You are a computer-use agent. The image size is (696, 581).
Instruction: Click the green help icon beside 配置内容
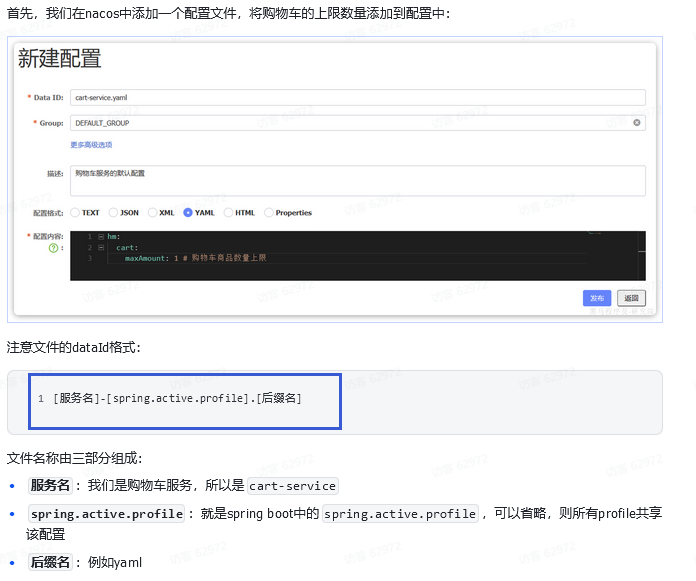(53, 248)
